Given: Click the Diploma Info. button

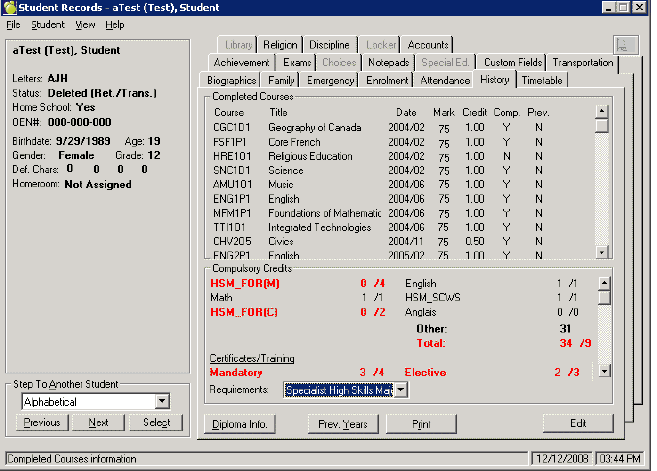Looking at the screenshot, I should click(239, 424).
